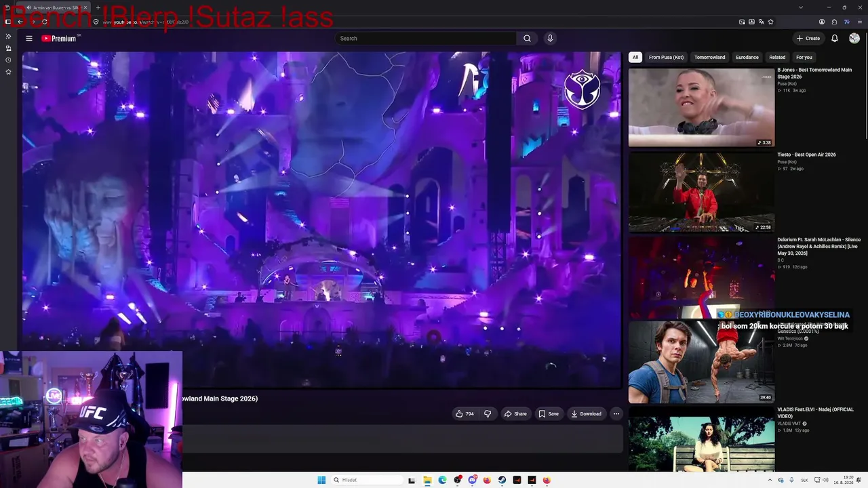Open Tiesto DJ set thumbnail

(x=701, y=192)
